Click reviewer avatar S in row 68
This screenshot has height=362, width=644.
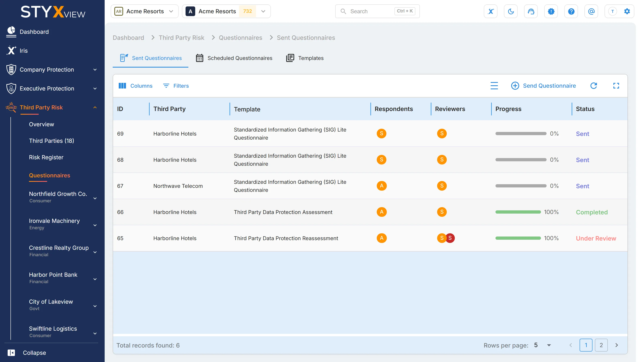point(442,160)
